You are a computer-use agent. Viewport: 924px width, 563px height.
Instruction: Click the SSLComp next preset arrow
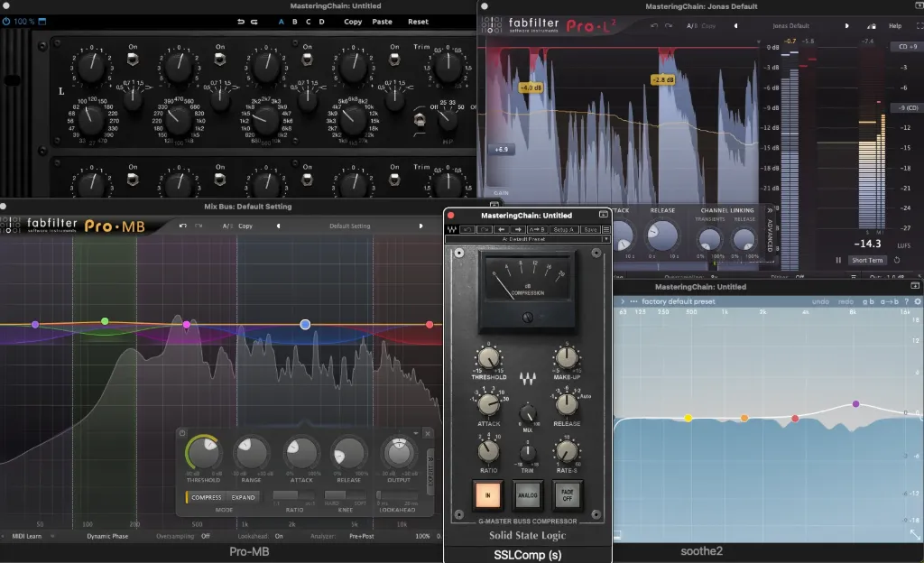click(517, 230)
